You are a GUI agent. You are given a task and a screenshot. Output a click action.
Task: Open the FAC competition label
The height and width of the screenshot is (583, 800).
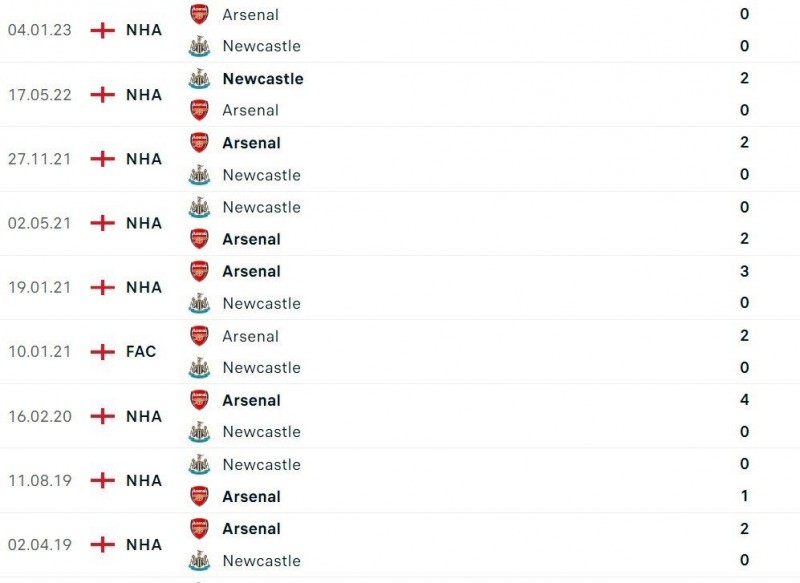(x=141, y=352)
